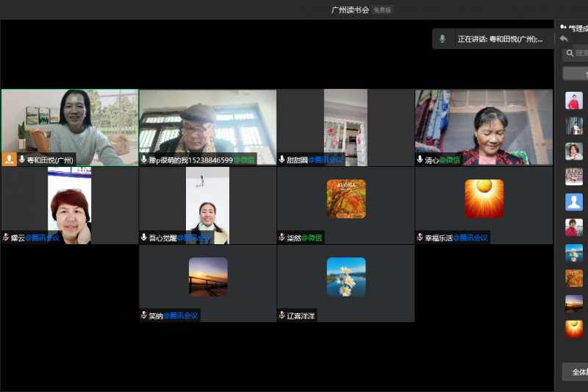Viewport: 588px width, 392px height.
Task: Click the manage members icon in panel header
Action: (563, 27)
